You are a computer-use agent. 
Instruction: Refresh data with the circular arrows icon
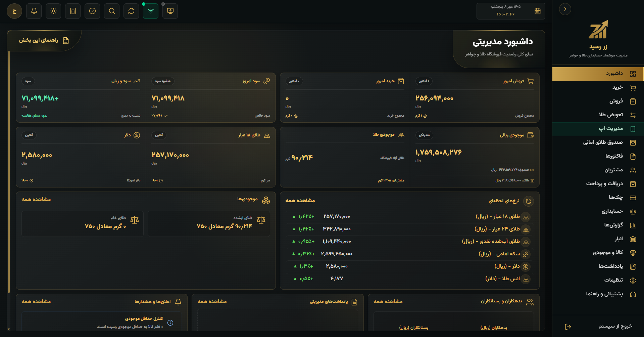(131, 11)
